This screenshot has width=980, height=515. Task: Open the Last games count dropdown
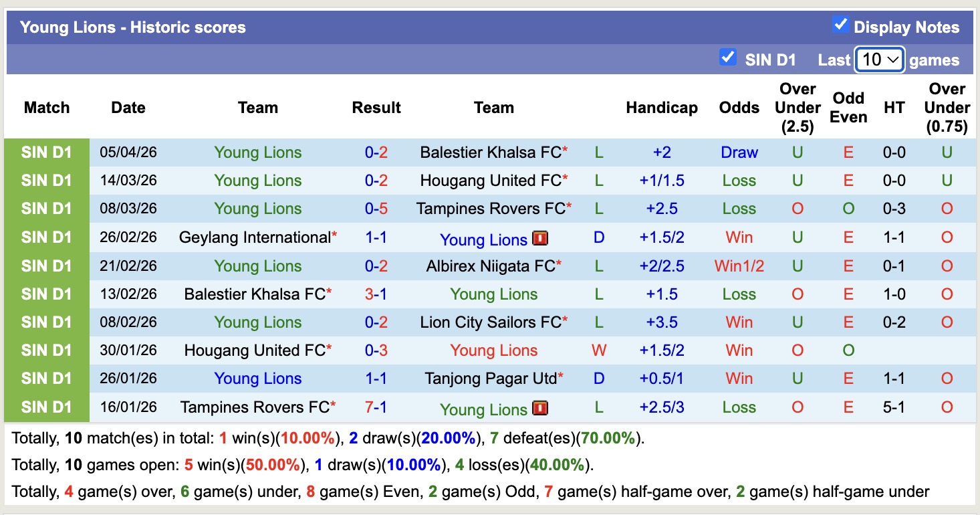(879, 60)
